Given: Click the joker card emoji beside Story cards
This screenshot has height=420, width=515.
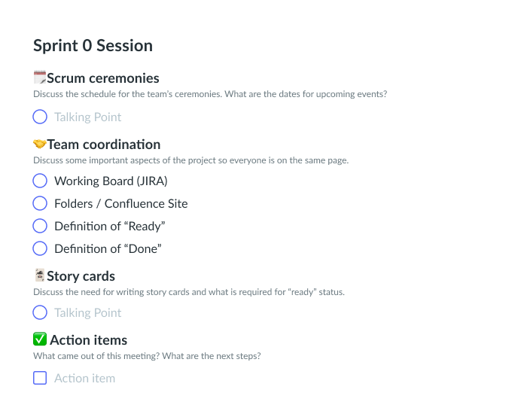Looking at the screenshot, I should pos(40,275).
